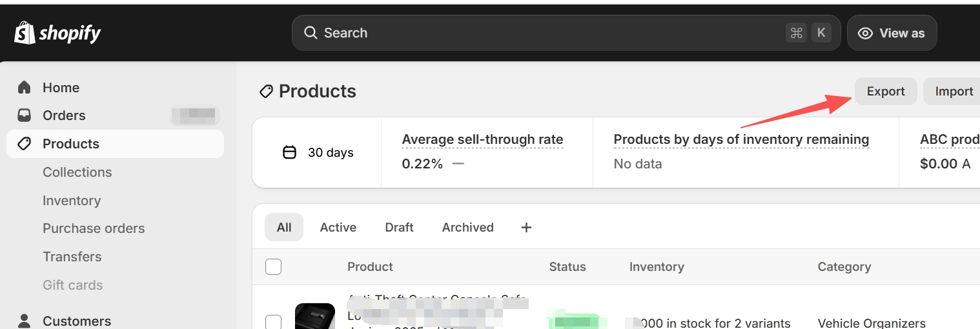Open the View as menu

(x=892, y=34)
